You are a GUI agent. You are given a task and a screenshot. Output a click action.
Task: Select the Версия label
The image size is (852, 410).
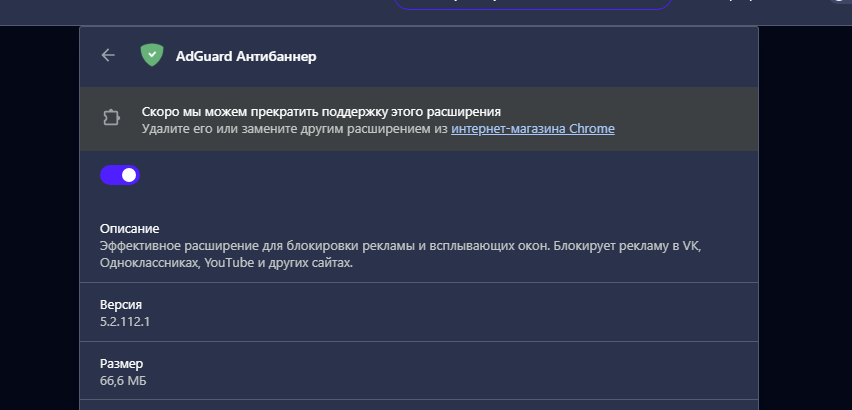click(x=122, y=304)
